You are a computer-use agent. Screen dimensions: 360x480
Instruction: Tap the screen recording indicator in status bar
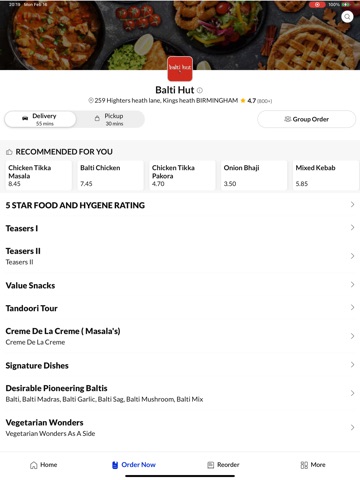click(x=317, y=5)
